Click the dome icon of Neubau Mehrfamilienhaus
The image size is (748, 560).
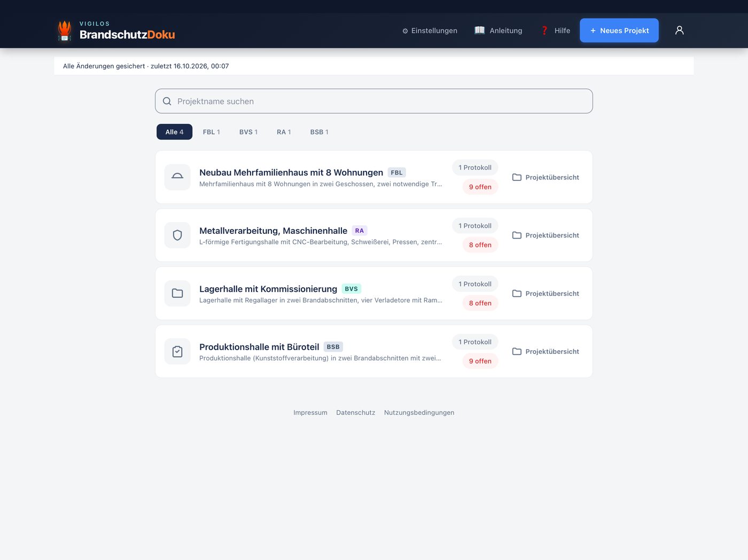tap(177, 177)
